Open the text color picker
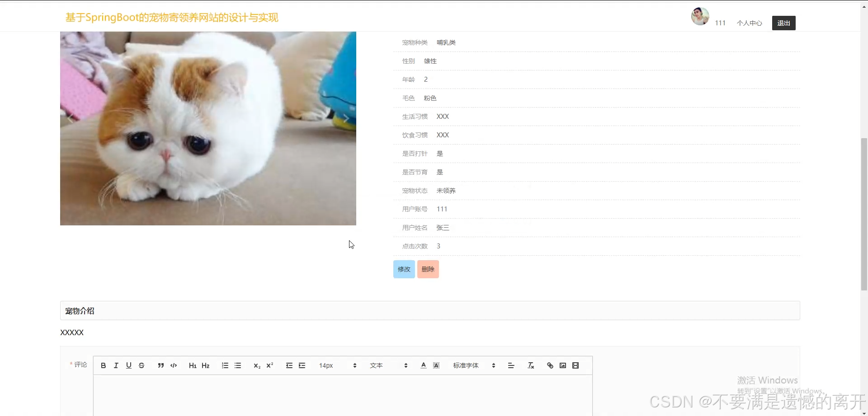The width and height of the screenshot is (868, 416). click(x=424, y=365)
